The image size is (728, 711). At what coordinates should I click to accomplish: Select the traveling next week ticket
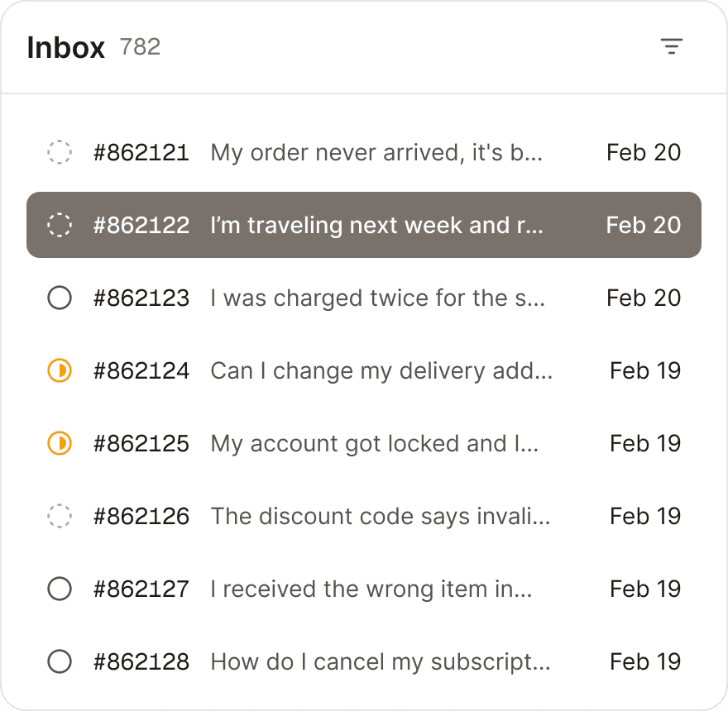376,225
